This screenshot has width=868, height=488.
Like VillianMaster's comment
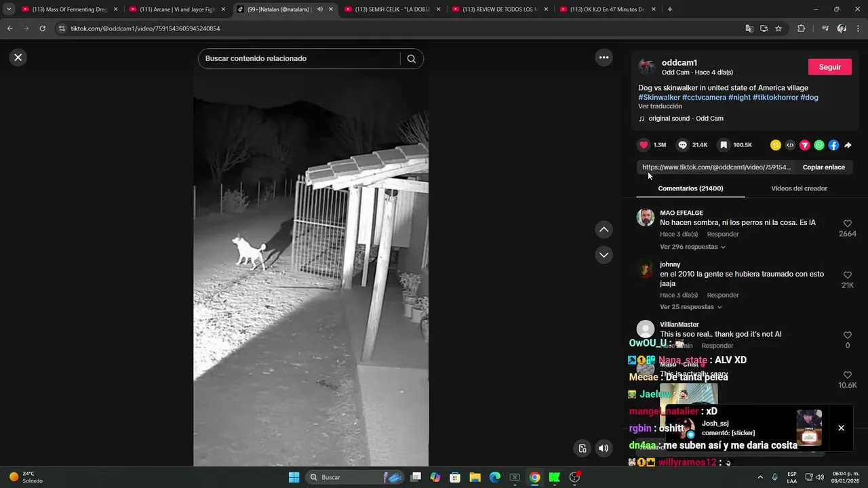[847, 335]
